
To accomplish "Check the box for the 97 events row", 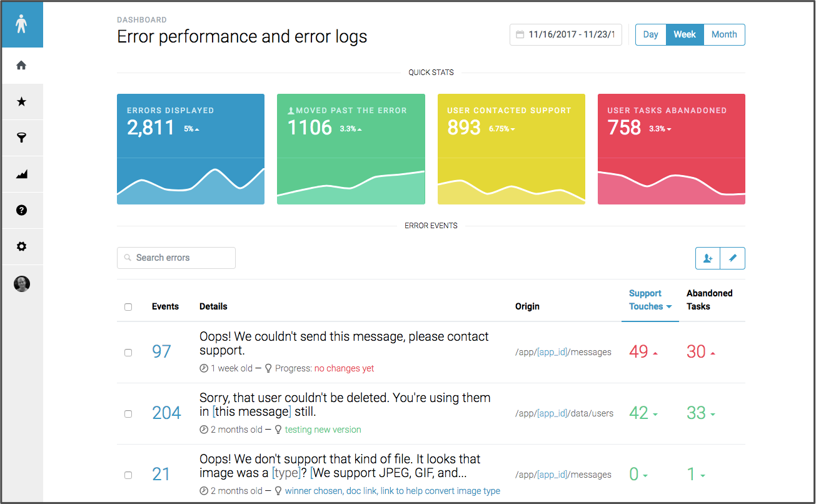I will click(x=128, y=353).
